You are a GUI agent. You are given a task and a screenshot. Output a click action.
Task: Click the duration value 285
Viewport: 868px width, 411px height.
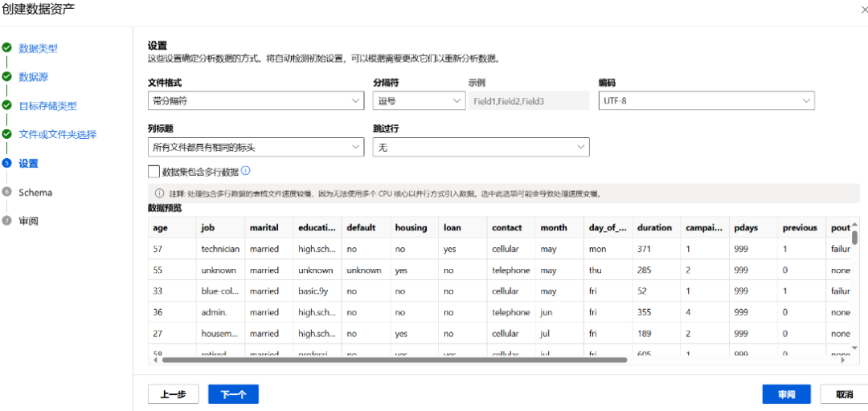click(657, 270)
